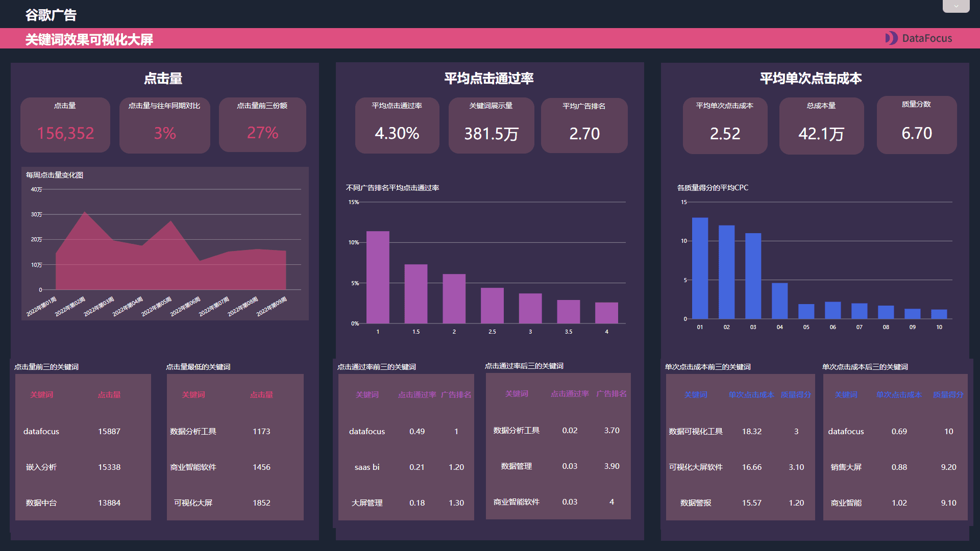Screen dimensions: 980x551
Task: Select the 15887 clicks cell
Action: [x=109, y=432]
